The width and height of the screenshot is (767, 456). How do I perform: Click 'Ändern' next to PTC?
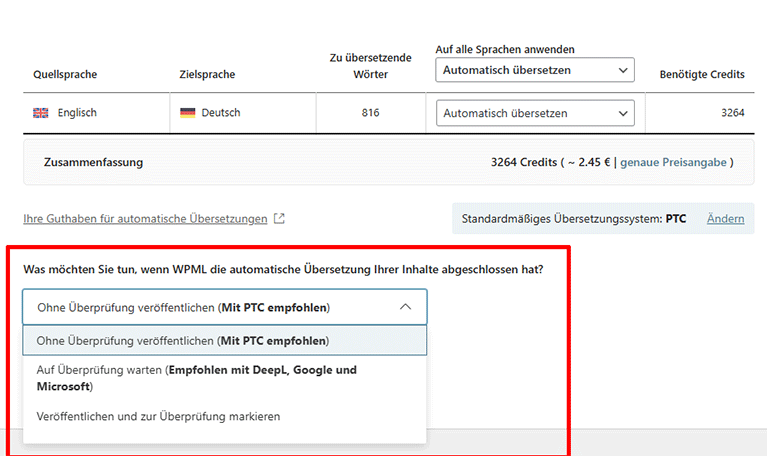(725, 219)
